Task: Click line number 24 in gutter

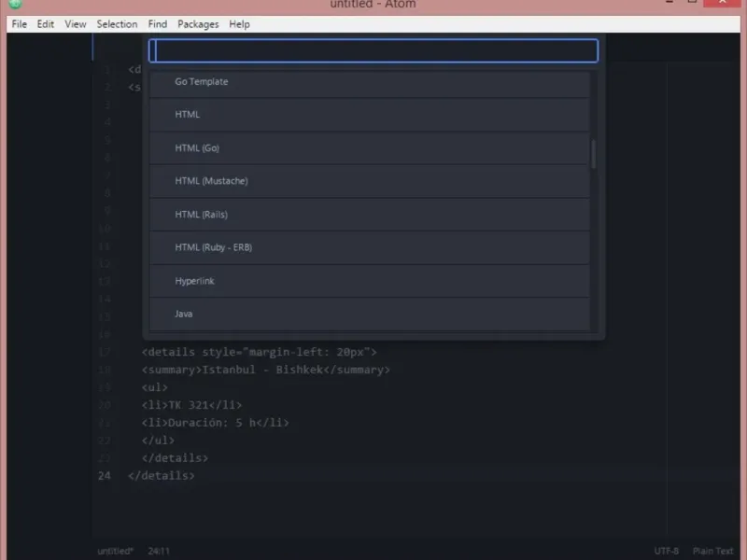Action: coord(105,476)
